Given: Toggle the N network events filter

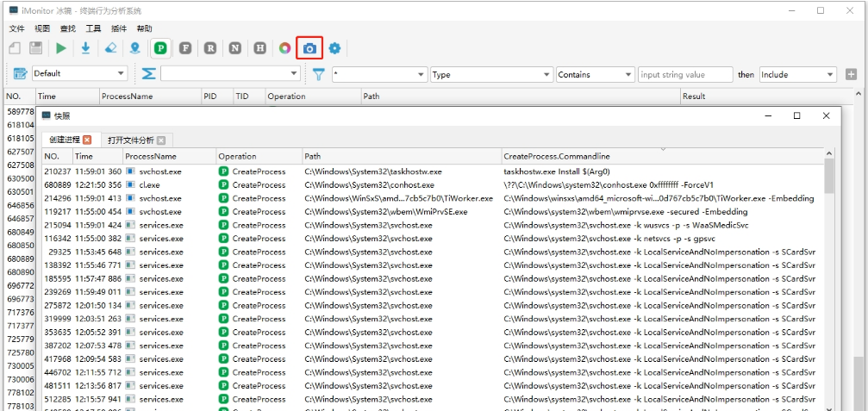Looking at the screenshot, I should click(x=235, y=48).
